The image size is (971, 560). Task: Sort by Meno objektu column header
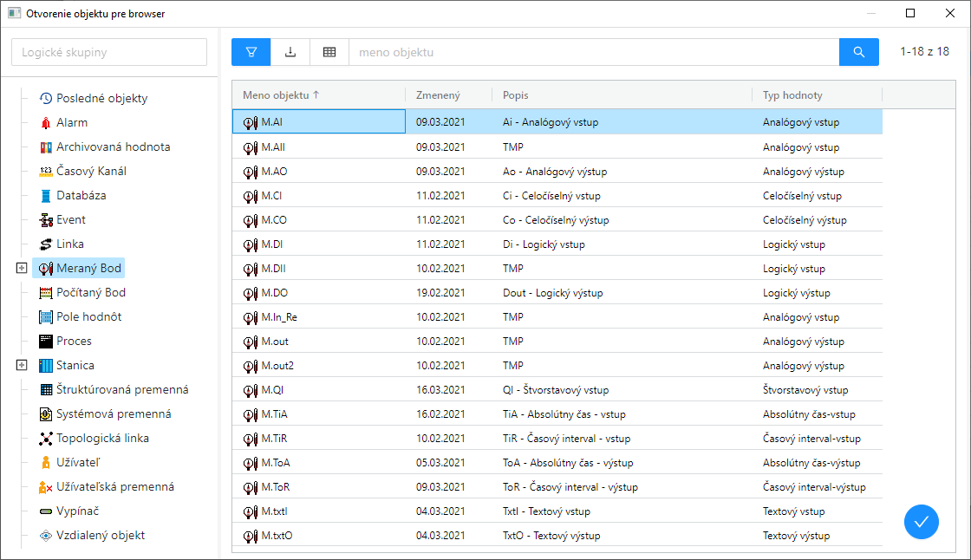(280, 95)
